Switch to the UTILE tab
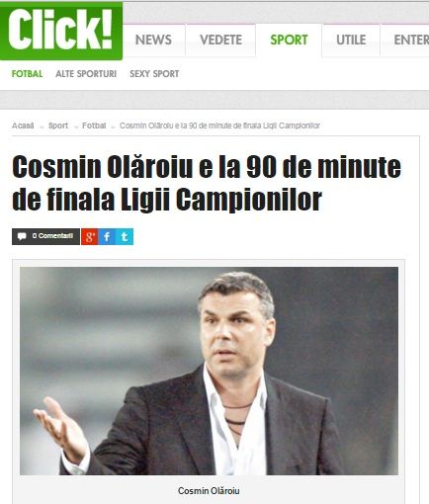The image size is (429, 504). pos(351,40)
